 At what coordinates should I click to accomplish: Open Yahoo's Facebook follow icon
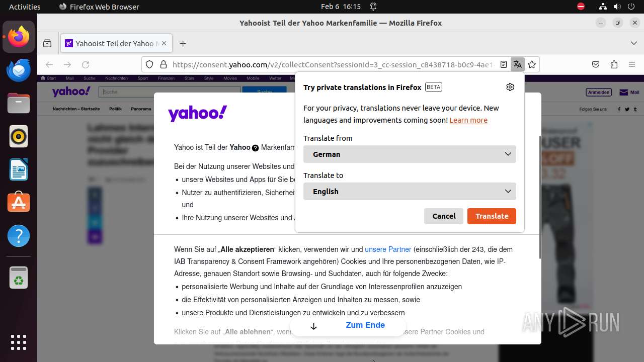coord(619,109)
